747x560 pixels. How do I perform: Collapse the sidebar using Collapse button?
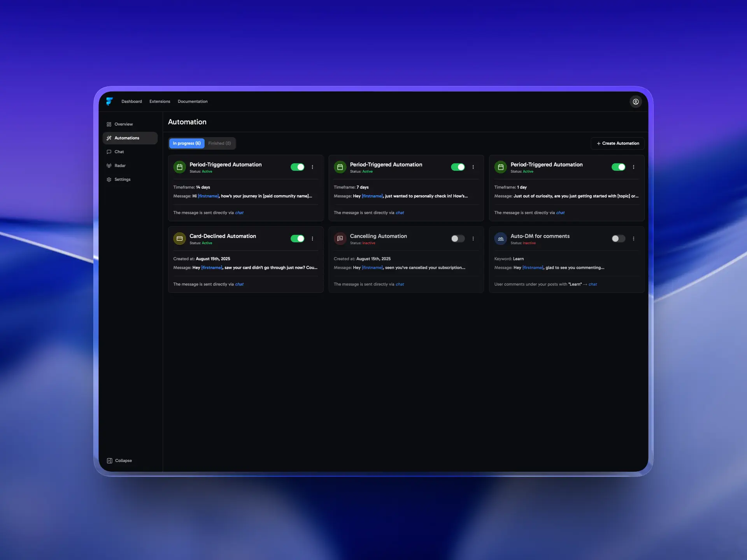tap(119, 460)
